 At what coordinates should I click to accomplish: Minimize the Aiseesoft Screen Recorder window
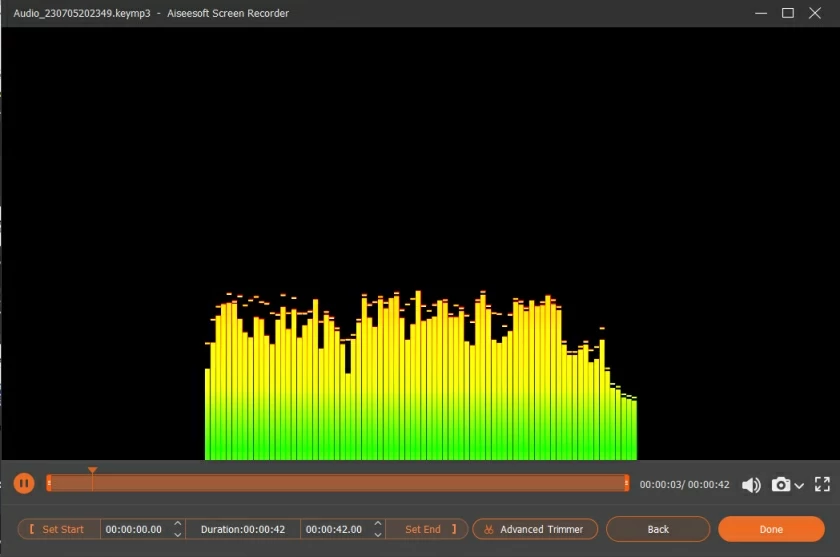point(761,13)
